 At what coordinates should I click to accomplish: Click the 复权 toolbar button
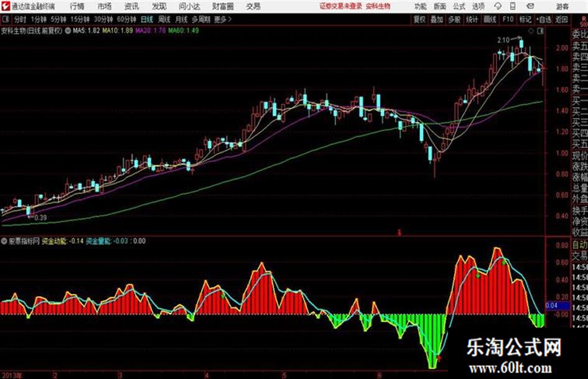[419, 19]
